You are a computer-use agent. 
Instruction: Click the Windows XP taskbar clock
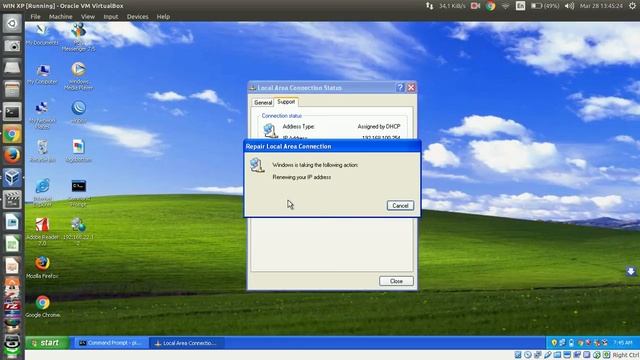coord(623,343)
